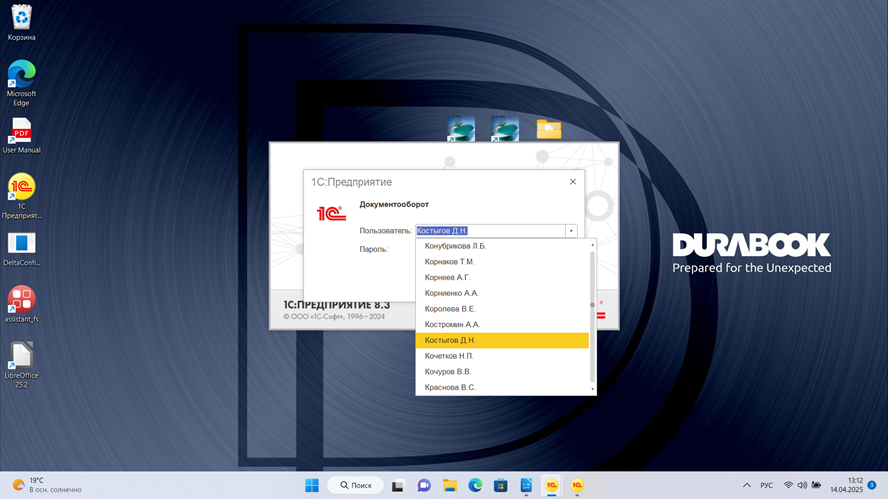Open the blue document app in the taskbar

pyautogui.click(x=526, y=485)
